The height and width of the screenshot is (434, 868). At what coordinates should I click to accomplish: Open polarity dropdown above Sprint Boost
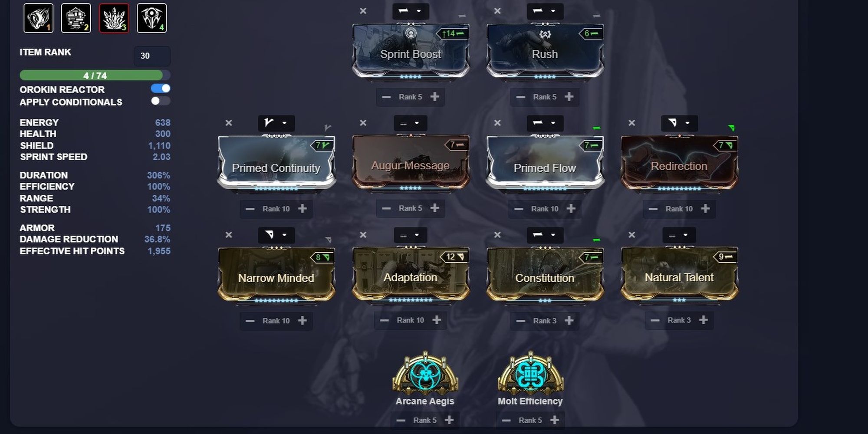411,11
